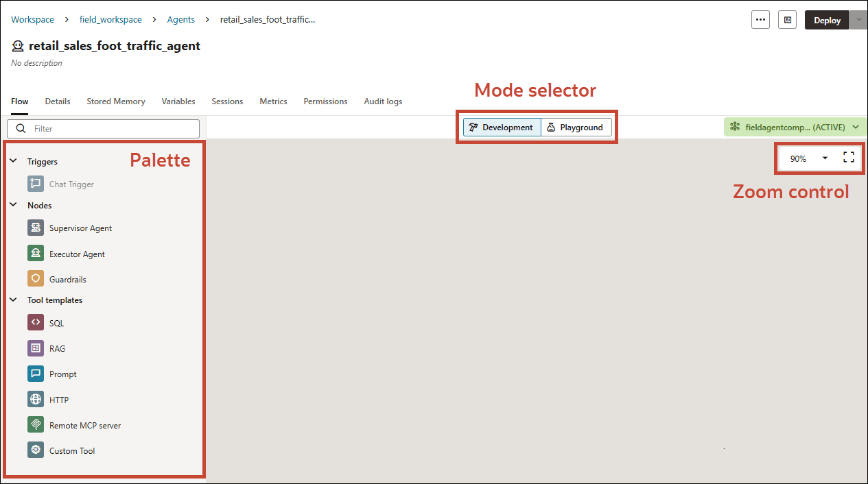View the Permissions tab
This screenshot has height=484, width=868.
325,101
